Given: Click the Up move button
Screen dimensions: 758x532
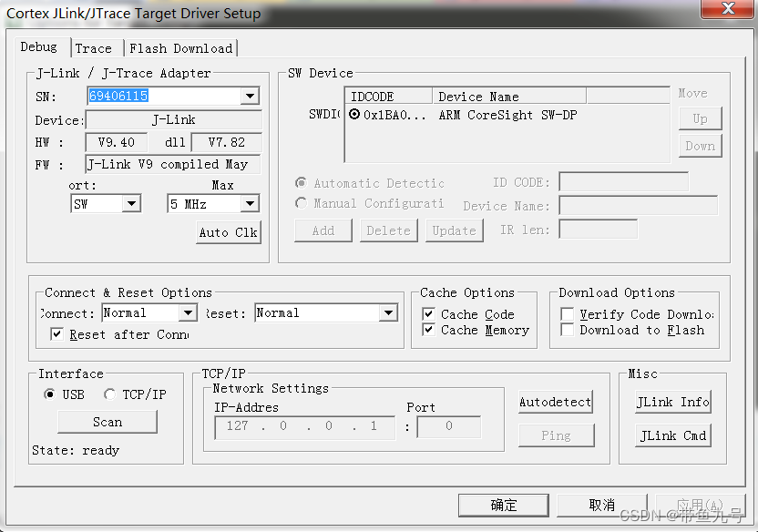Looking at the screenshot, I should (700, 118).
